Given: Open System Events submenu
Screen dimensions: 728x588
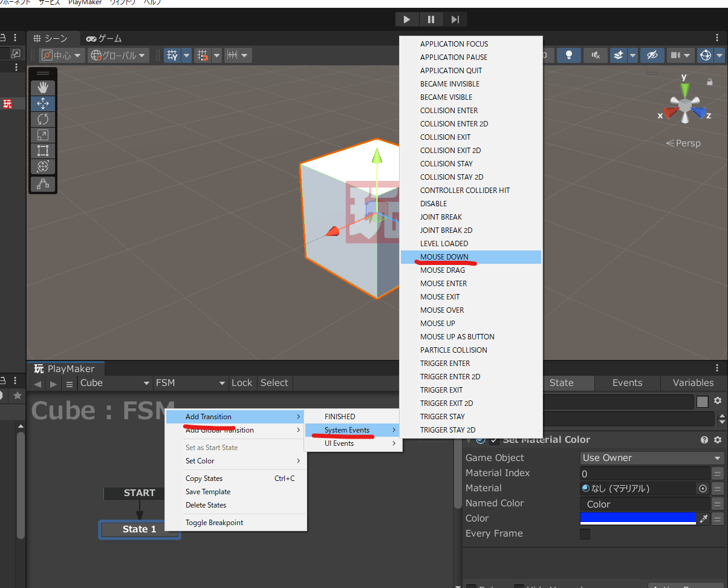Looking at the screenshot, I should [352, 430].
